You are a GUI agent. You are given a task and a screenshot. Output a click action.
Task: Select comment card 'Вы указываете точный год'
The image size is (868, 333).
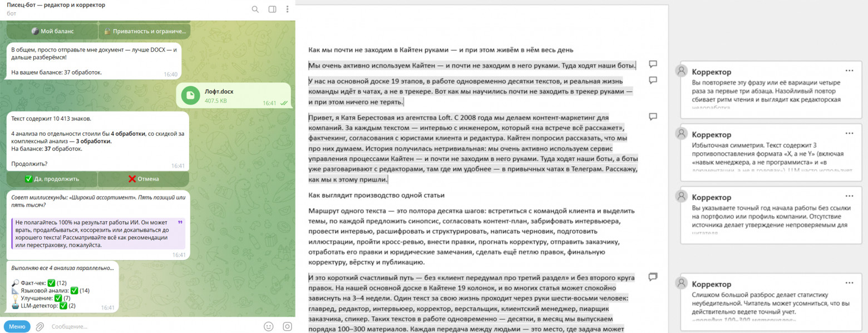[771, 215]
